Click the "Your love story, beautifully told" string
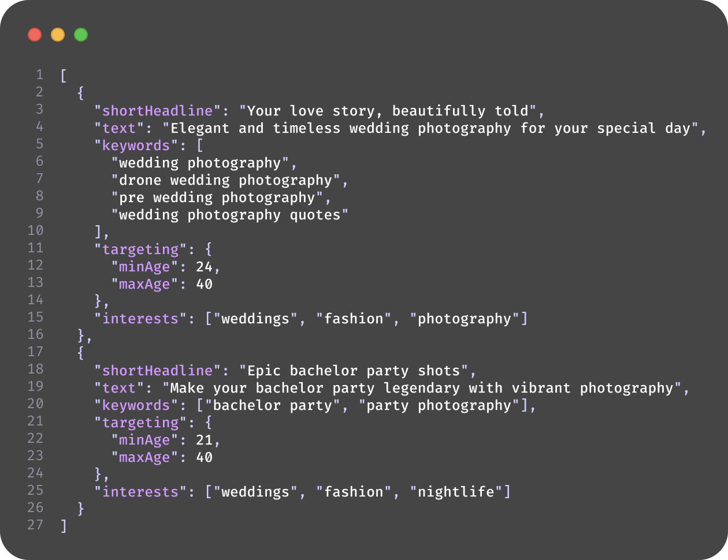The image size is (728, 560). (388, 111)
